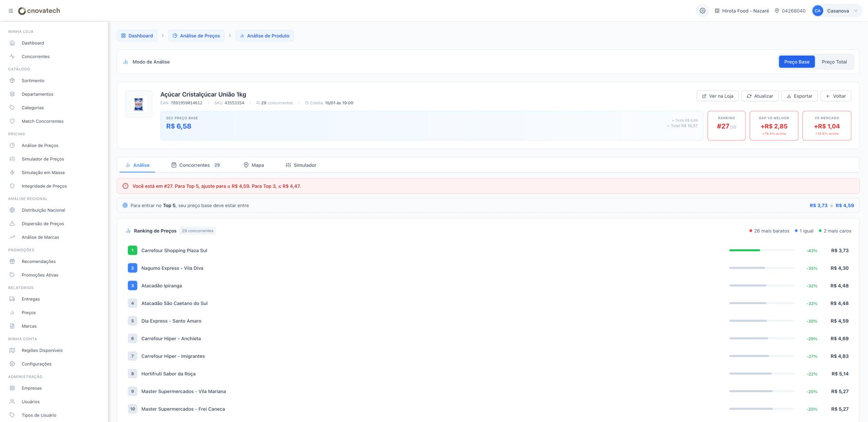Click Atacadão Ipiranga in the ranking
868x422 pixels.
click(161, 286)
